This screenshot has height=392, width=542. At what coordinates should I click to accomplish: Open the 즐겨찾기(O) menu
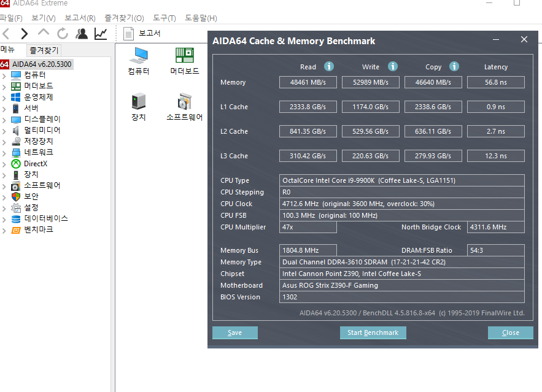point(124,18)
